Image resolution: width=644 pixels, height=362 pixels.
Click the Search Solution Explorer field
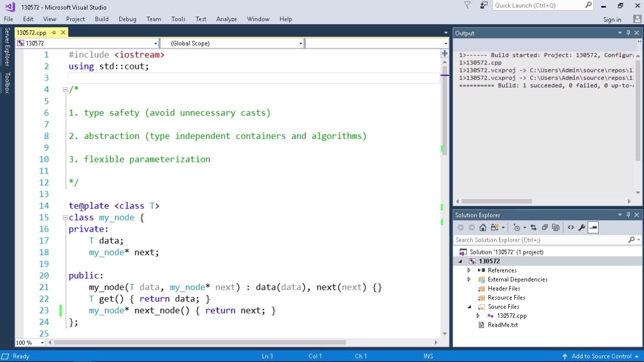pos(541,240)
